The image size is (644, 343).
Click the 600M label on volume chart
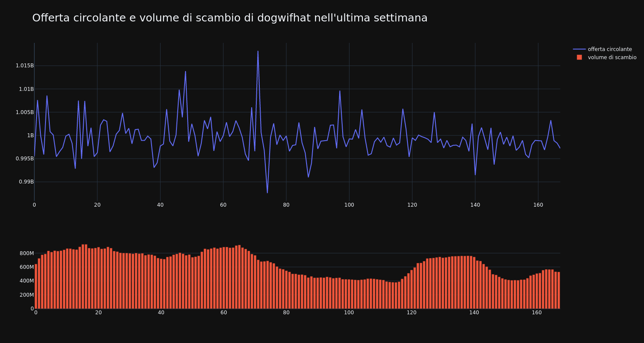[x=27, y=267]
